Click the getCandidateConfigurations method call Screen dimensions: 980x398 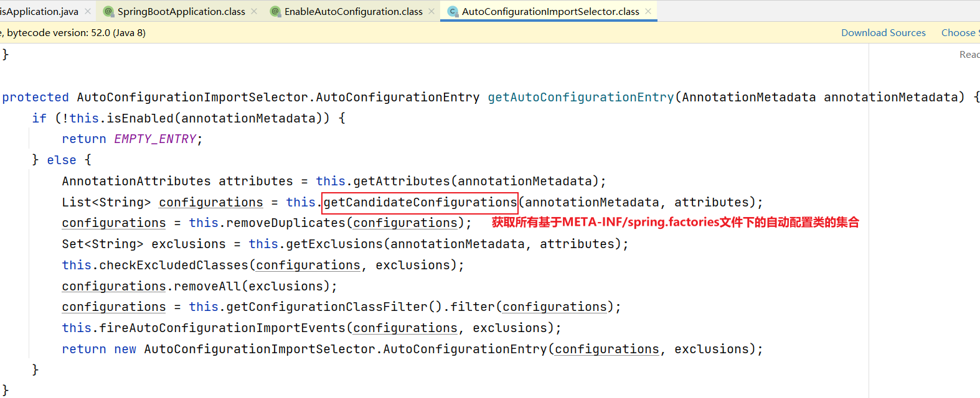point(420,202)
